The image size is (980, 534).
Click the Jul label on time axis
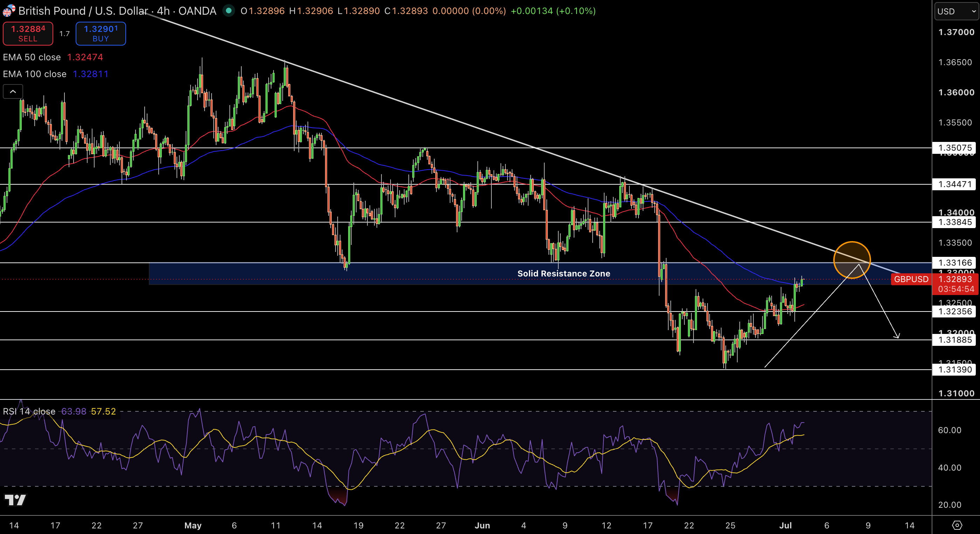785,525
